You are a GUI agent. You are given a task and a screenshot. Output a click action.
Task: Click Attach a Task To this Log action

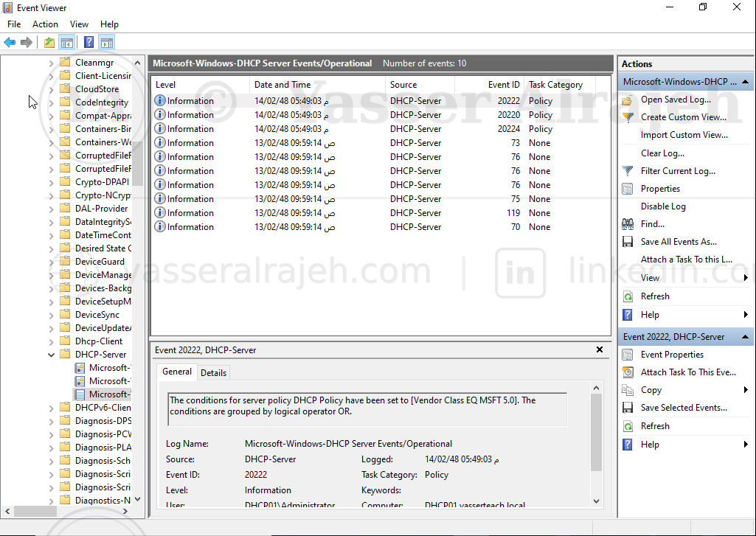[687, 260]
